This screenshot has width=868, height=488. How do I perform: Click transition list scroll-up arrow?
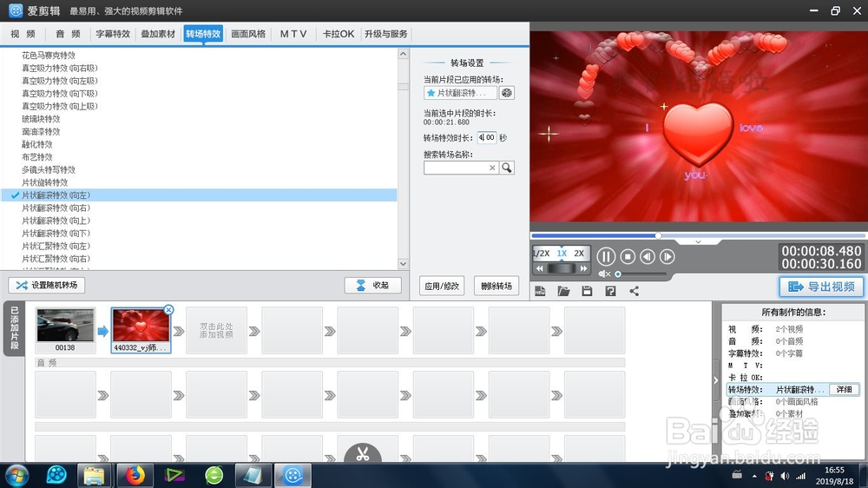(x=403, y=55)
